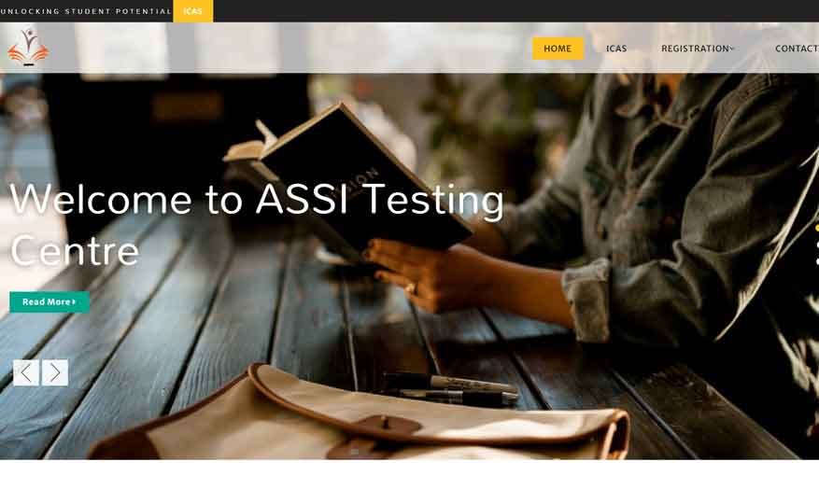Open the REGISTRATION navigation dropdown
This screenshot has height=504, width=819.
(698, 49)
